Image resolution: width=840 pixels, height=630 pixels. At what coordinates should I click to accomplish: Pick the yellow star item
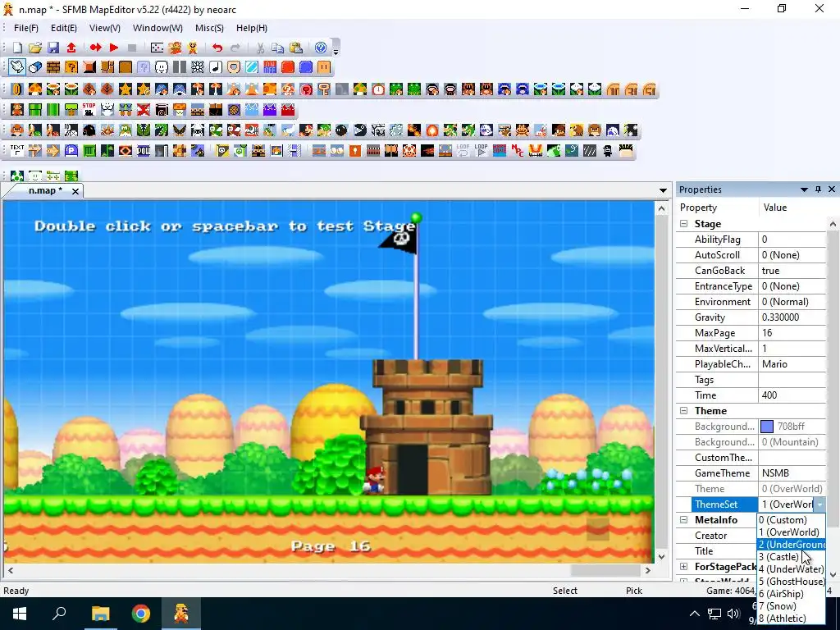pos(126,89)
